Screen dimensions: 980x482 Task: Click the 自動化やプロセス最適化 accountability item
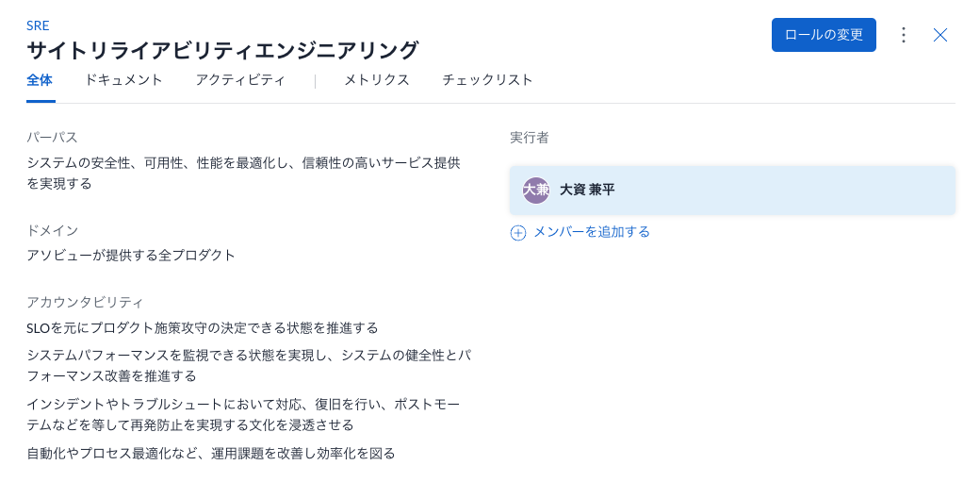pyautogui.click(x=210, y=454)
